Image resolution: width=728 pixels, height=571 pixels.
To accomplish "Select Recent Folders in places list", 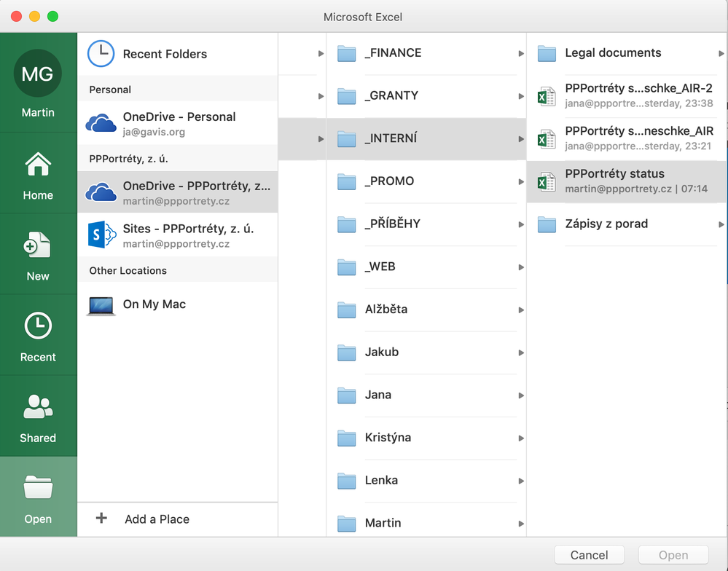I will [165, 54].
